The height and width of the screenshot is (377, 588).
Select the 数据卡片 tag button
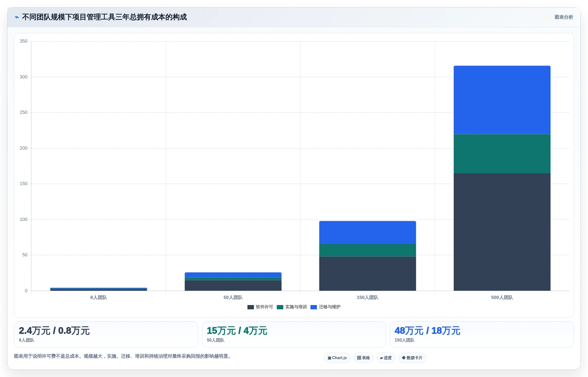pyautogui.click(x=412, y=358)
